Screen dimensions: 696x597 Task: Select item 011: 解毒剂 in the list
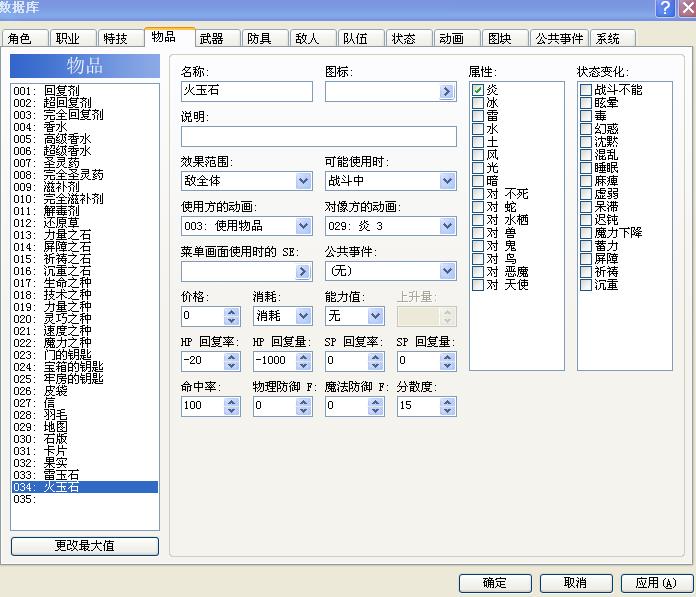click(85, 211)
